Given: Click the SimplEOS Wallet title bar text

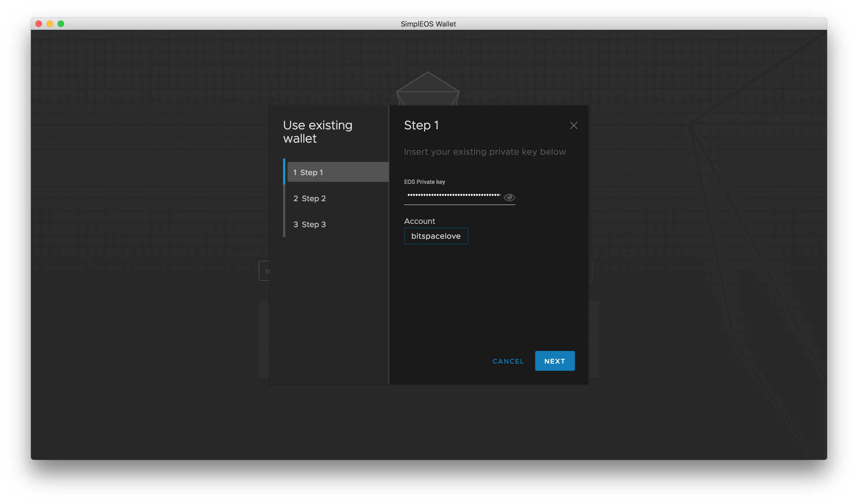Looking at the screenshot, I should 428,24.
